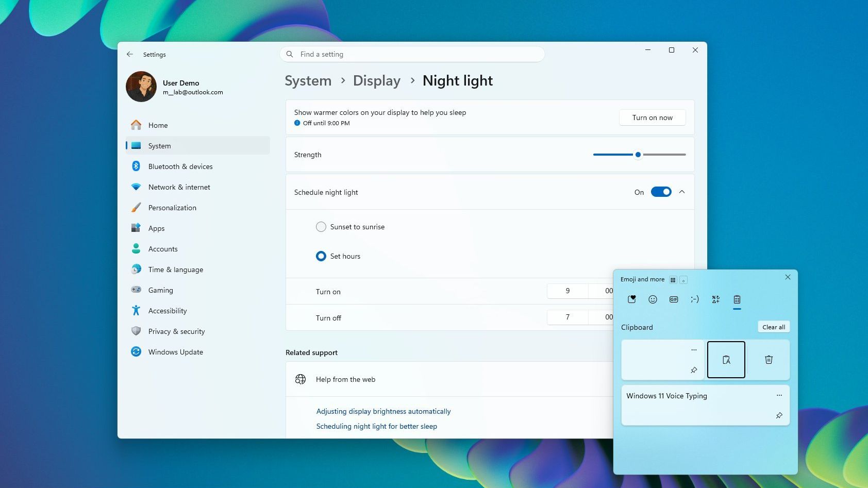Open more options for Windows 11 Voice Typing clip
This screenshot has width=868, height=488.
pyautogui.click(x=779, y=396)
